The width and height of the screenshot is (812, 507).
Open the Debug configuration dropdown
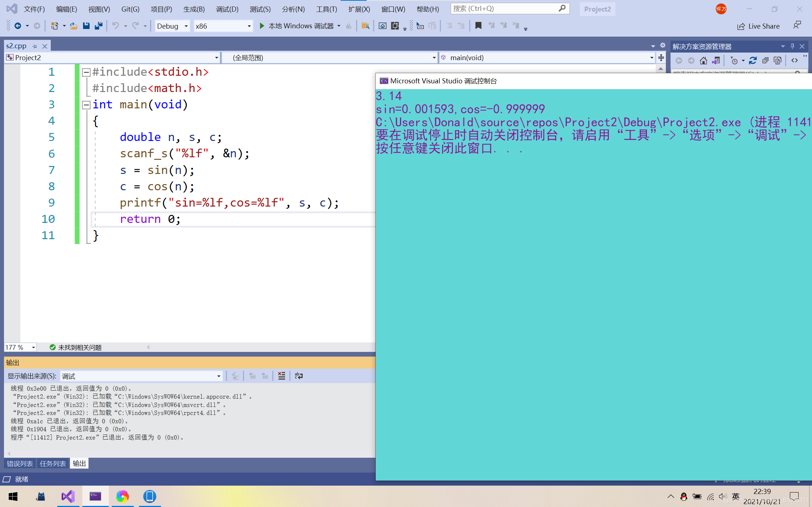point(172,26)
